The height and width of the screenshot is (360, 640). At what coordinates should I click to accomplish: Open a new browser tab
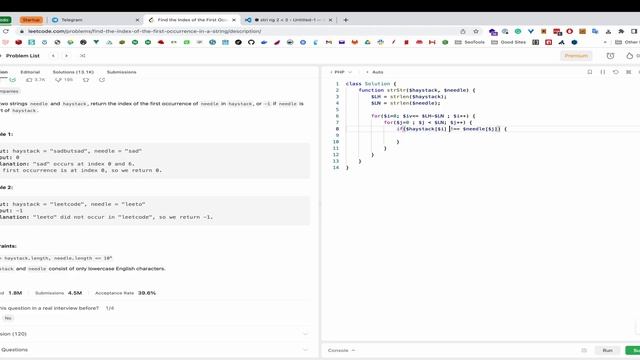click(346, 20)
